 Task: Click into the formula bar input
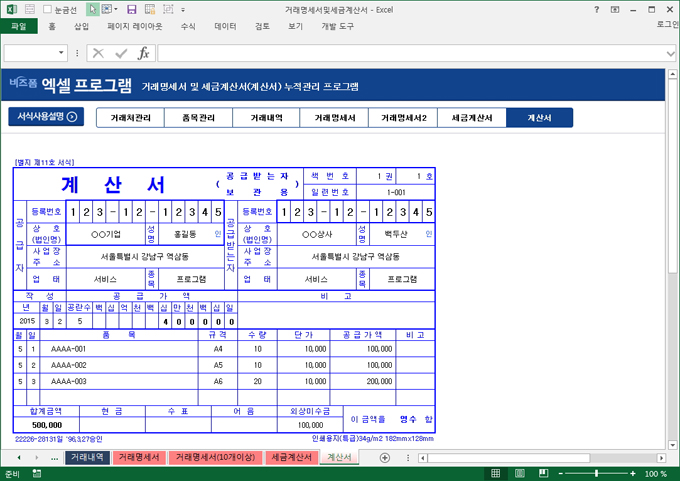pyautogui.click(x=411, y=53)
